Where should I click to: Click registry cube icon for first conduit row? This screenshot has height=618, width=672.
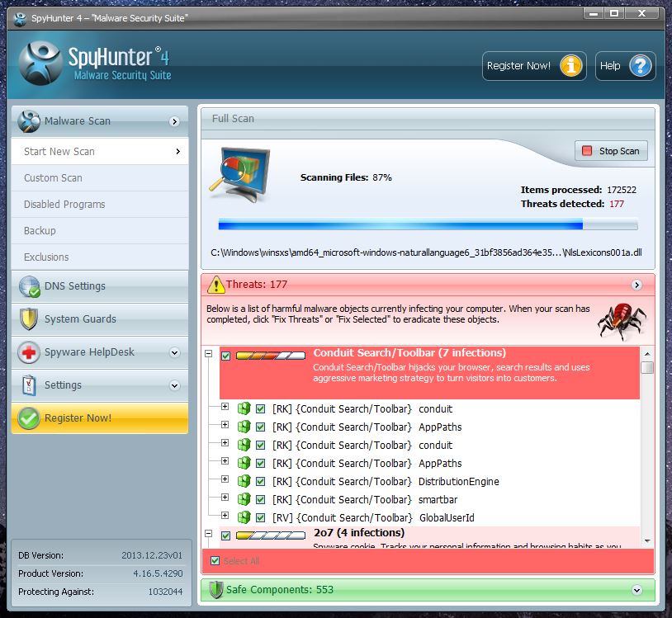pos(244,408)
